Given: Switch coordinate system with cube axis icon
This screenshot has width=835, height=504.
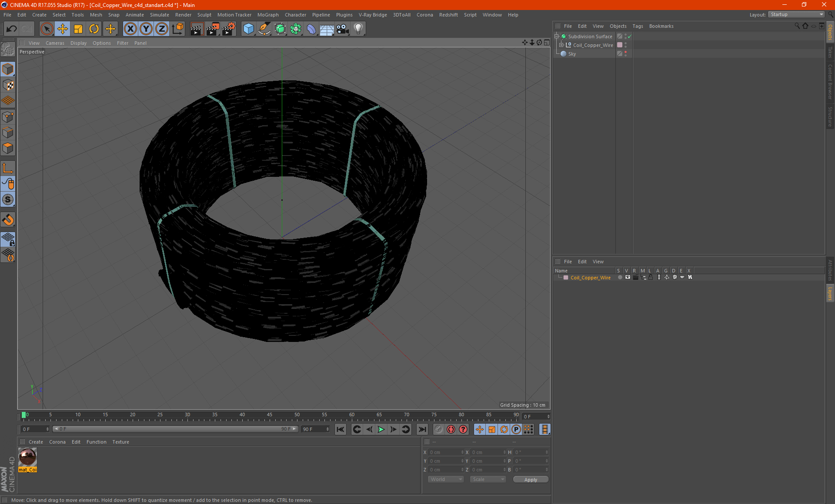Looking at the screenshot, I should 177,29.
